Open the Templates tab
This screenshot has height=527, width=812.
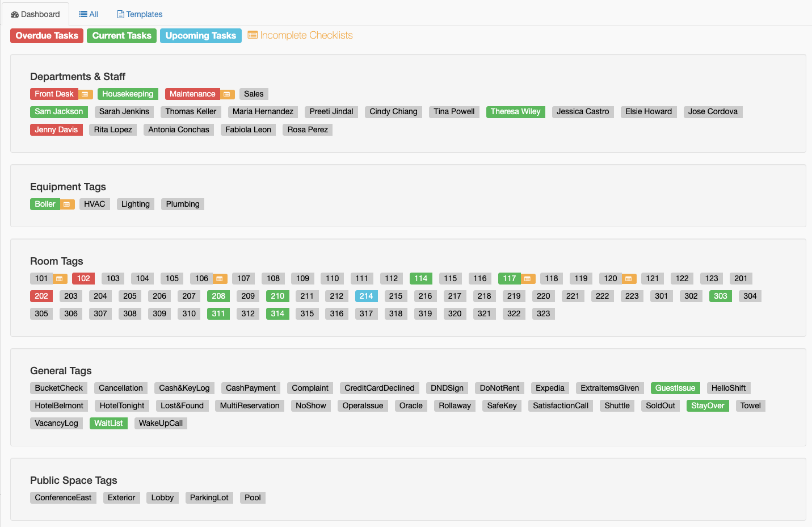pos(140,14)
